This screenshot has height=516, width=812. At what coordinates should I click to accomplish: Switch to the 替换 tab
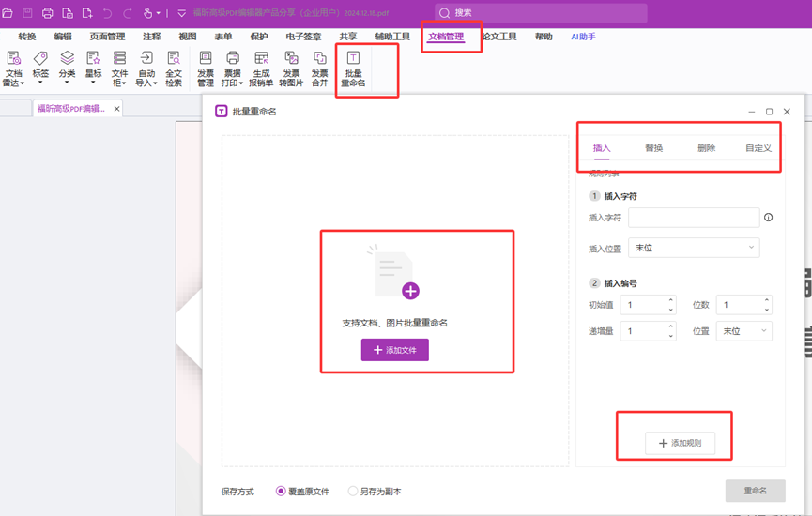point(653,148)
